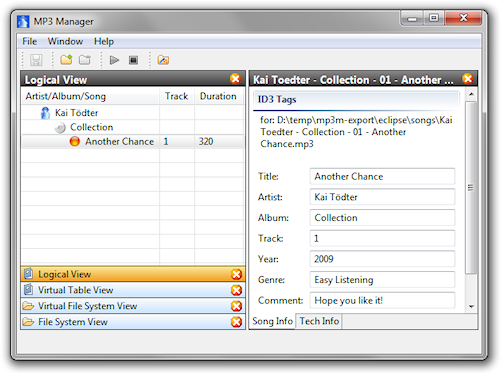The height and width of the screenshot is (373, 500).
Task: Click into the Track field
Action: coord(382,238)
